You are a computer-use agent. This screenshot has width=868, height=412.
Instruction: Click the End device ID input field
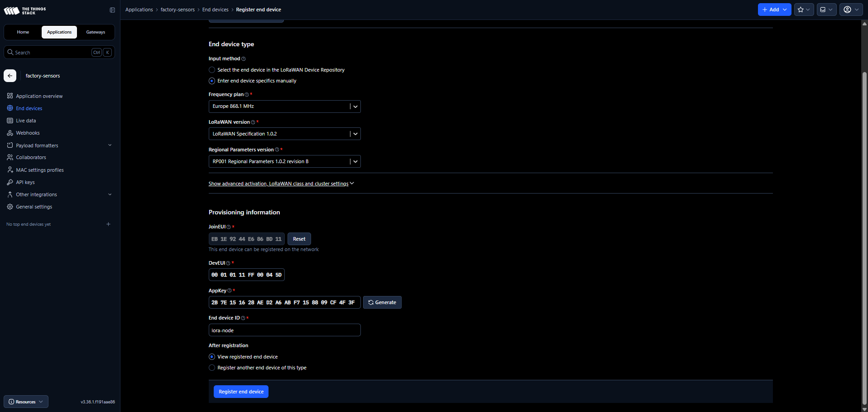(x=284, y=330)
